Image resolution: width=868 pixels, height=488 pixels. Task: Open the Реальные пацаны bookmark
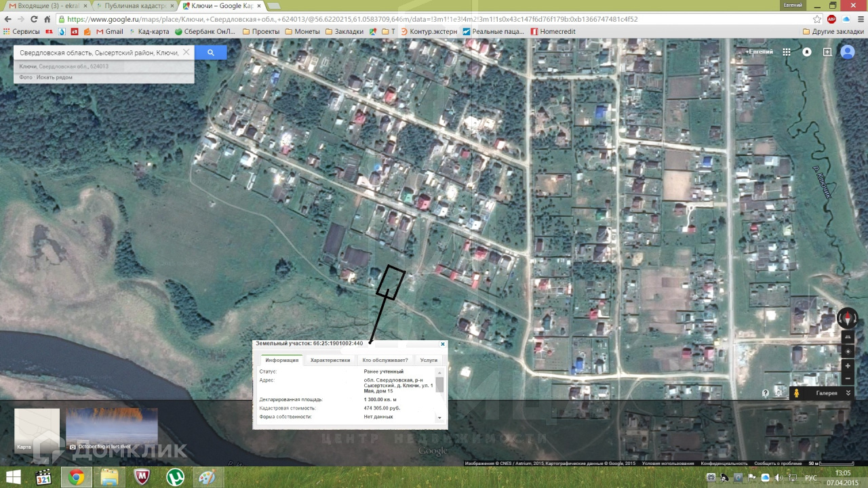point(494,31)
